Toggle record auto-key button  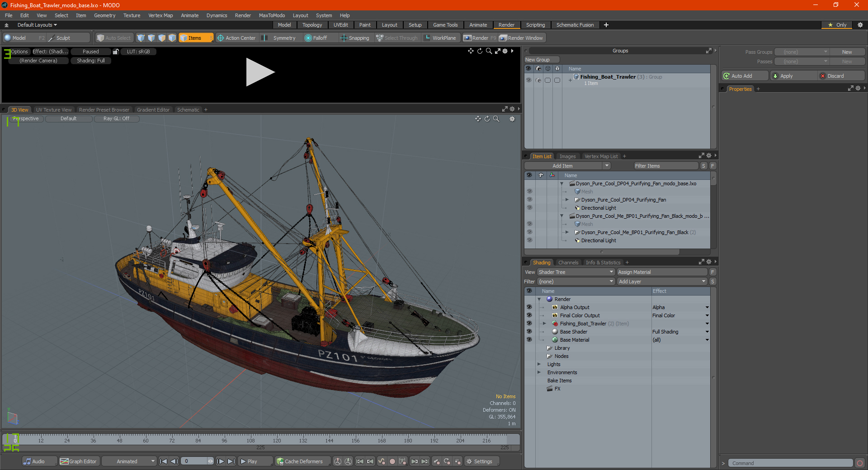[392, 461]
